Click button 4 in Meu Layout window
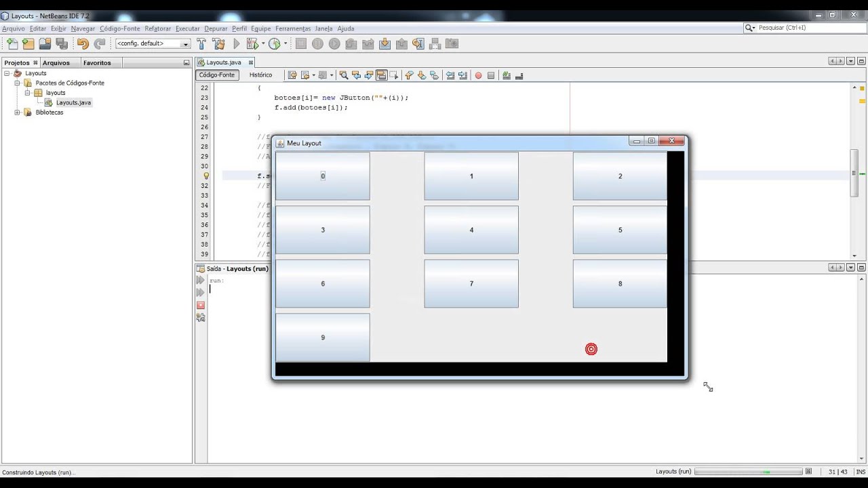Image resolution: width=868 pixels, height=488 pixels. (x=471, y=230)
